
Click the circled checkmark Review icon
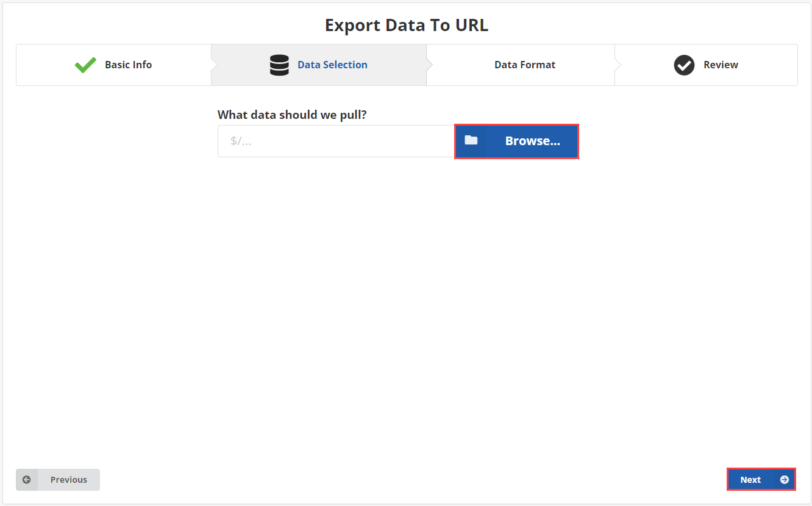point(684,65)
